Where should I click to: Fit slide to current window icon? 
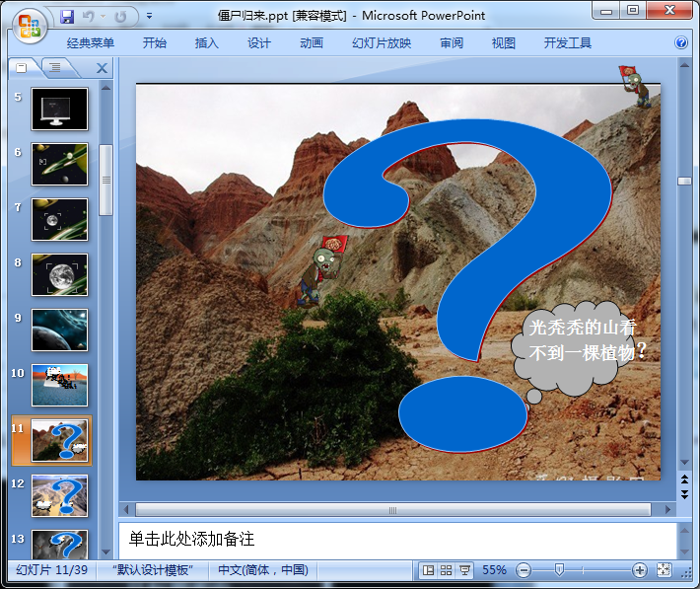tap(664, 570)
